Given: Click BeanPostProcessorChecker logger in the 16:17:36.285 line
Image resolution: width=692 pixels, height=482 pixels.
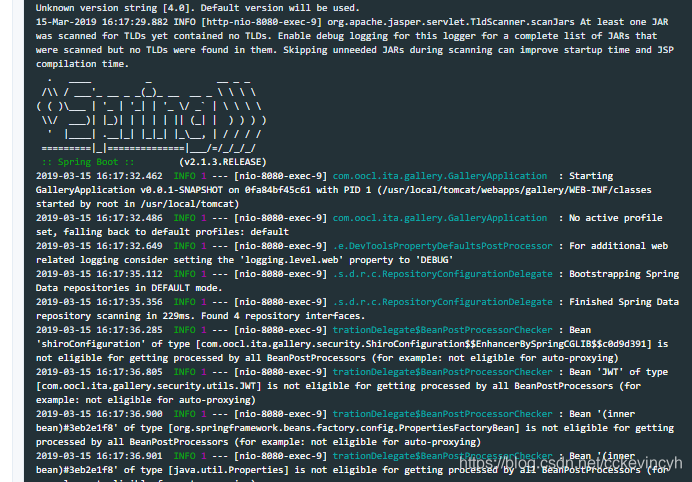Looking at the screenshot, I should point(442,330).
